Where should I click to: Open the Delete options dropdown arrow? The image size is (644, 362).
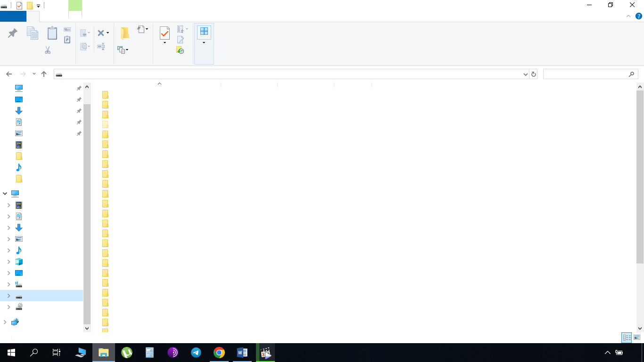point(107,33)
